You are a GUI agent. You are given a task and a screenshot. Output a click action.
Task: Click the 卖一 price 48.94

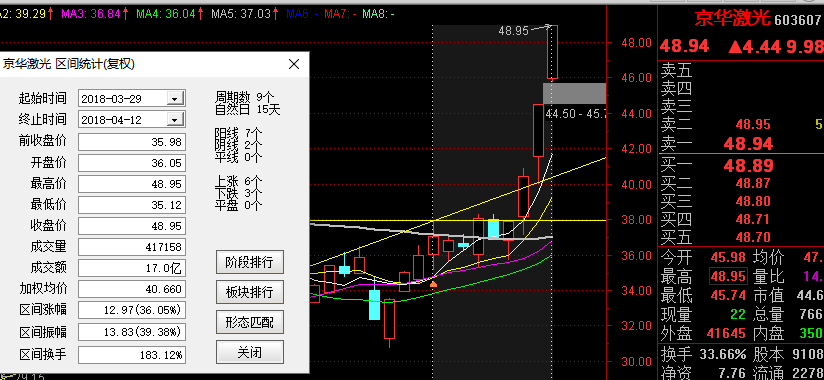point(748,143)
